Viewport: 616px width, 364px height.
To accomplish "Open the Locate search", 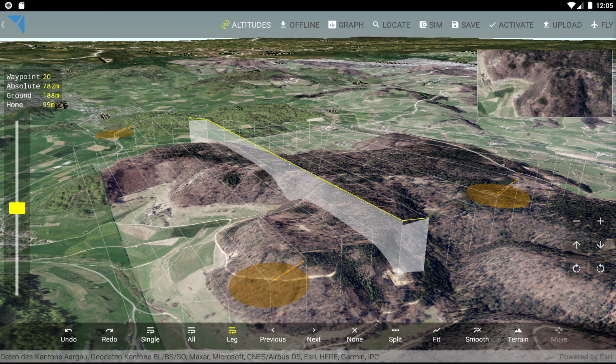I will pos(391,25).
